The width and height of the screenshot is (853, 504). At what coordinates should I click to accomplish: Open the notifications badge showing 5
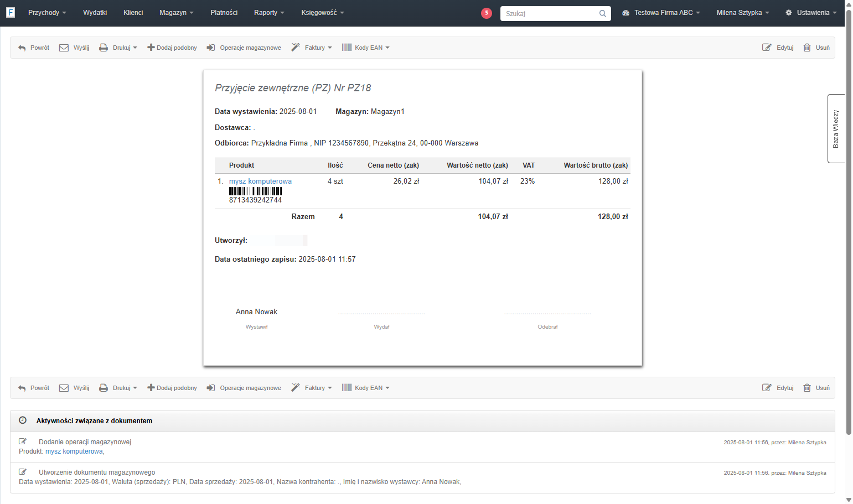click(x=487, y=13)
